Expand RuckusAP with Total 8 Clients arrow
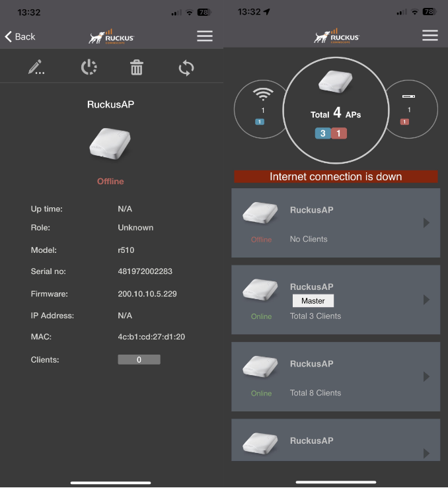The height and width of the screenshot is (488, 448). tap(426, 376)
